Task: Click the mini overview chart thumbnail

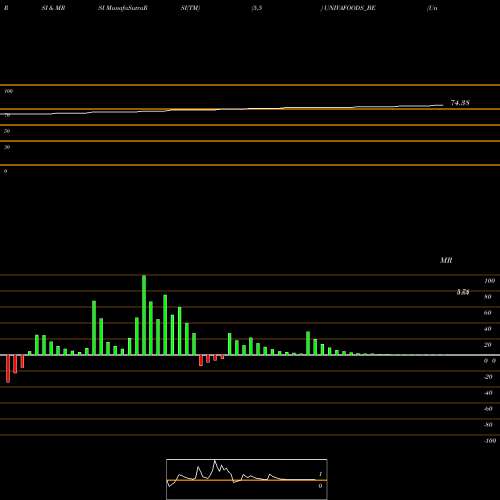Action: [x=247, y=479]
